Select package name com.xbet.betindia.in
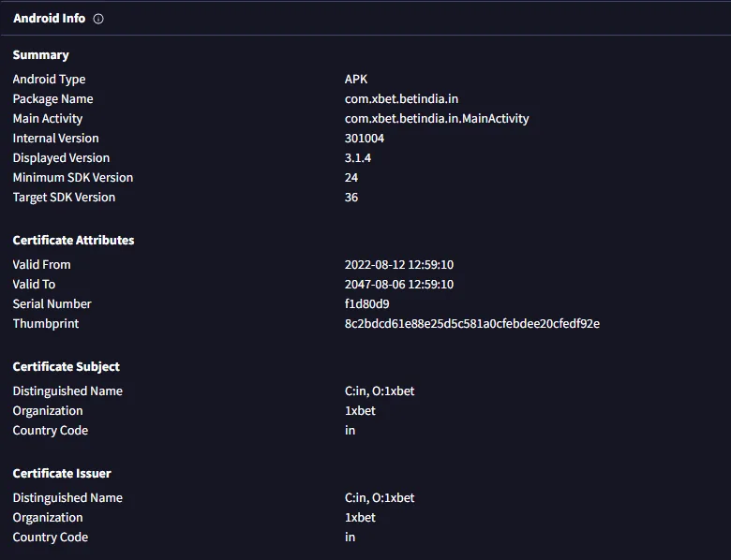Viewport: 731px width, 560px height. coord(401,98)
